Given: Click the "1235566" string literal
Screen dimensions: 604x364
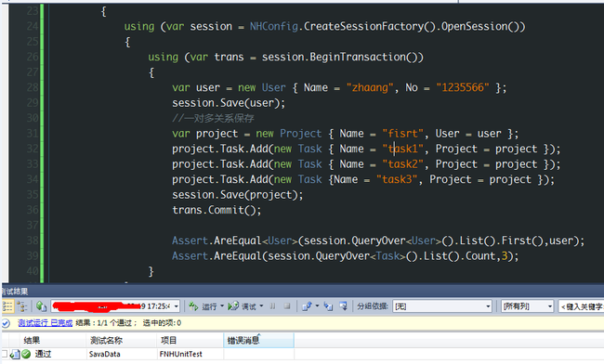Looking at the screenshot, I should [463, 87].
